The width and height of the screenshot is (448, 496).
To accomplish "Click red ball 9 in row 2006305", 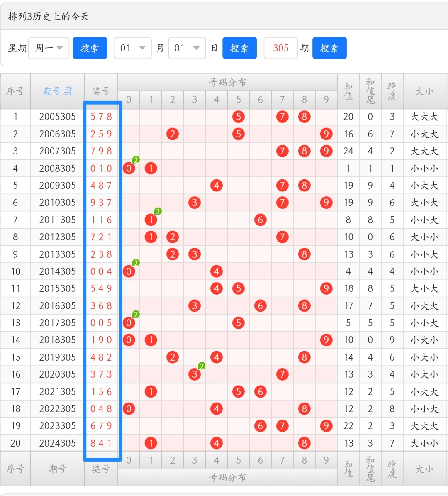I will point(326,134).
